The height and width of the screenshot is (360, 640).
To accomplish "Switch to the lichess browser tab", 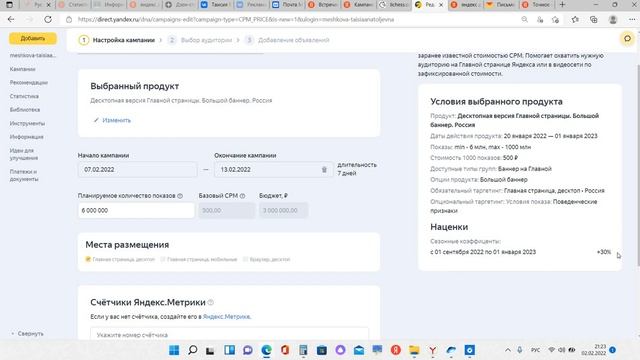I will pos(394,5).
